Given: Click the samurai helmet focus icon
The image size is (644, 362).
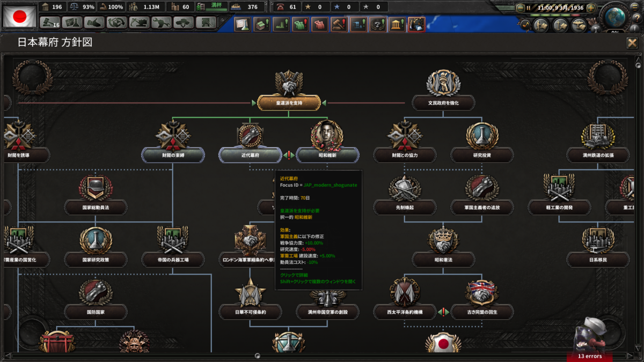Looking at the screenshot, I should [x=134, y=342].
